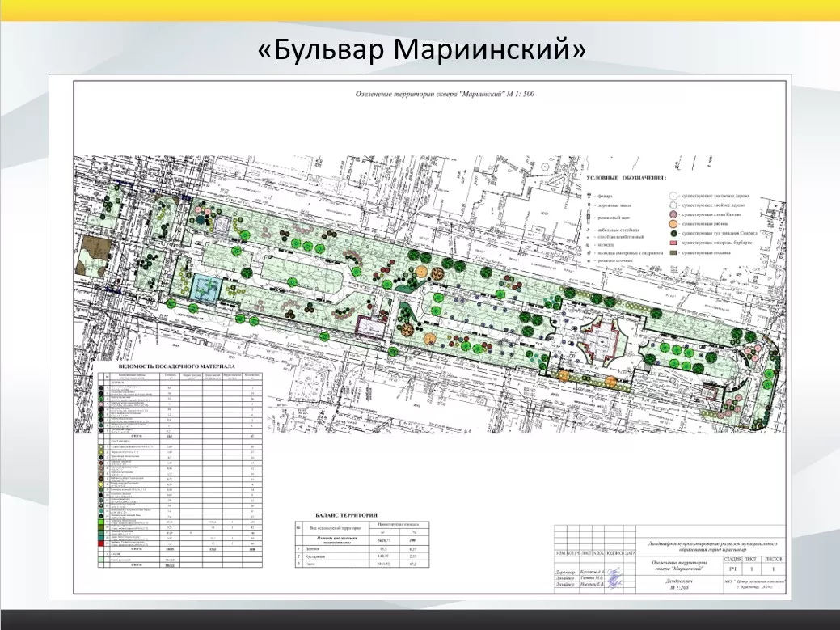Click the existing coniferous tree legend circle
Image resolution: width=840 pixels, height=630 pixels.
(672, 205)
